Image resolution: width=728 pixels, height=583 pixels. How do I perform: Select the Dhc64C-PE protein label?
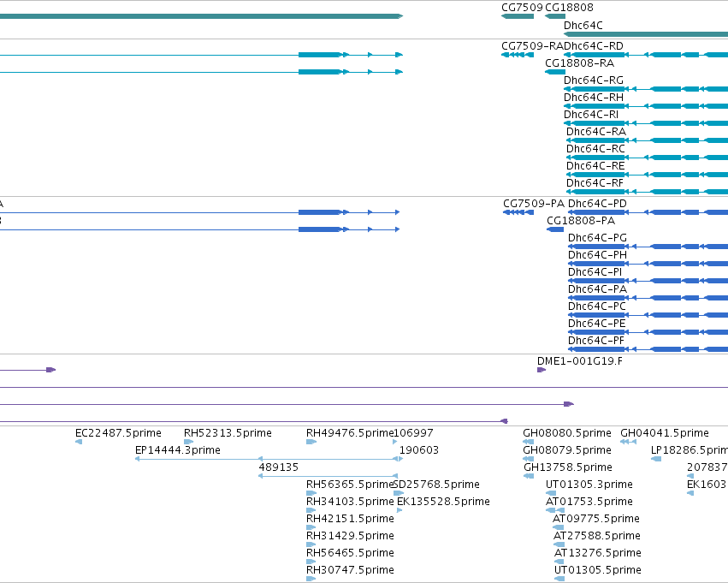point(597,324)
